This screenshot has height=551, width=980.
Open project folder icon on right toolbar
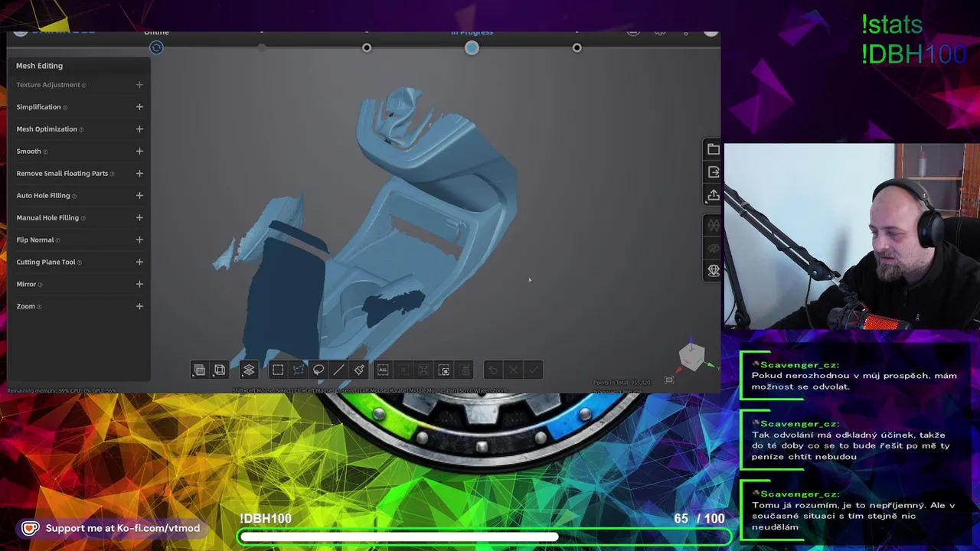713,149
